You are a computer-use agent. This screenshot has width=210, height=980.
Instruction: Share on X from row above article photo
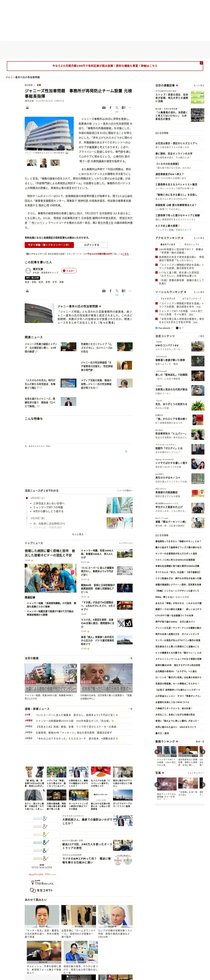coord(117,108)
